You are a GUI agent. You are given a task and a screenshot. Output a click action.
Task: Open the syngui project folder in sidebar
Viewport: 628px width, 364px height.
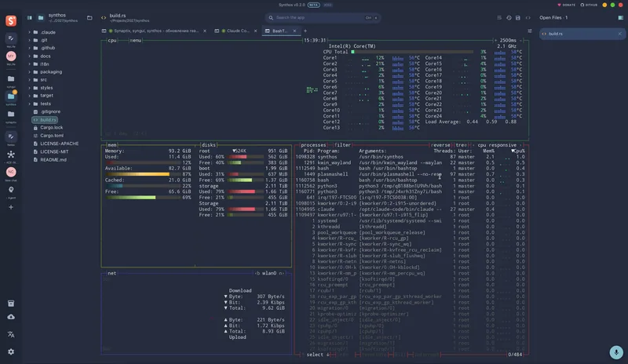11,79
